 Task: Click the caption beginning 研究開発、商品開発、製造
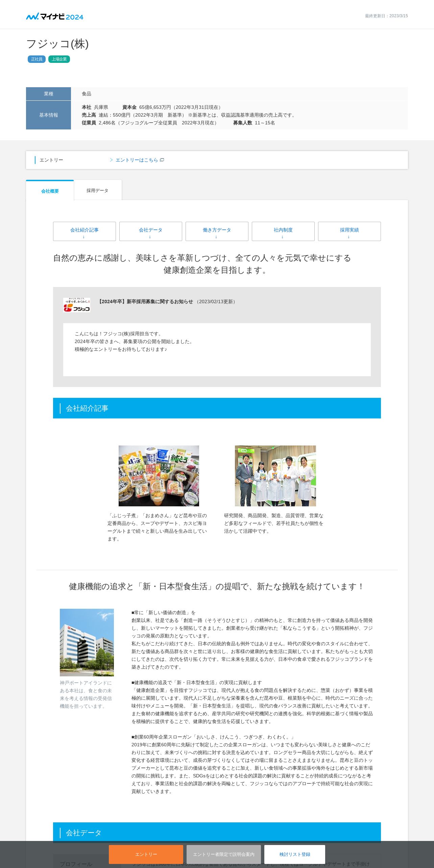pos(273,523)
